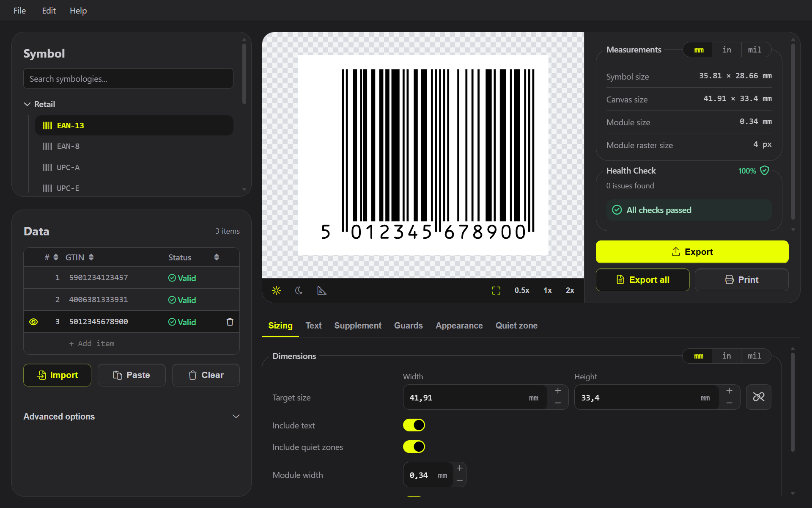Switch to the Text tab

tap(313, 326)
